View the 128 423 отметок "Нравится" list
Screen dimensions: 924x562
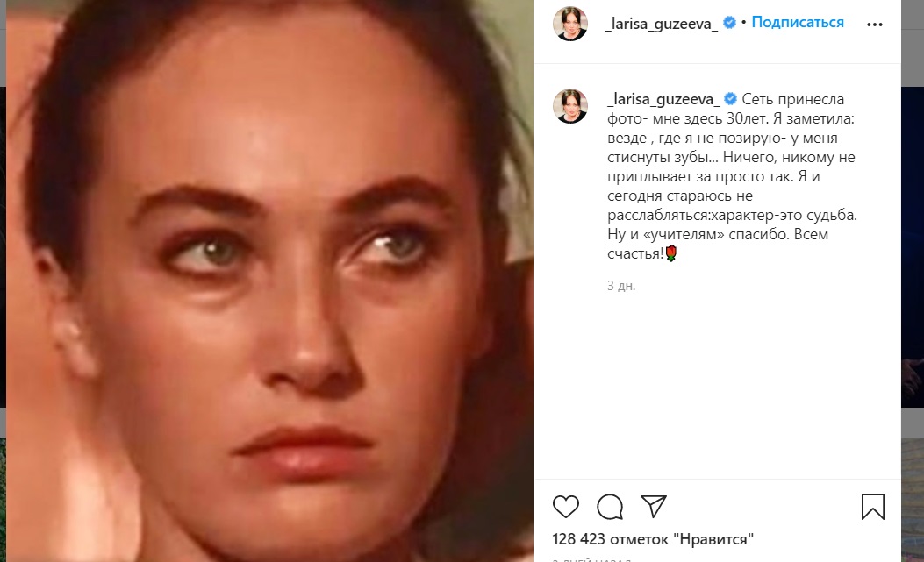coord(653,539)
